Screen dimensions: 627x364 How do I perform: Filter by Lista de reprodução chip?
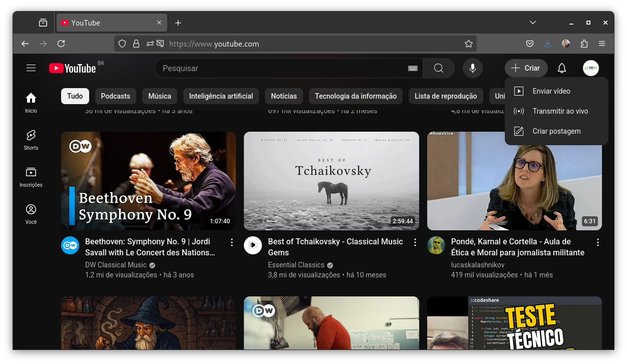446,96
